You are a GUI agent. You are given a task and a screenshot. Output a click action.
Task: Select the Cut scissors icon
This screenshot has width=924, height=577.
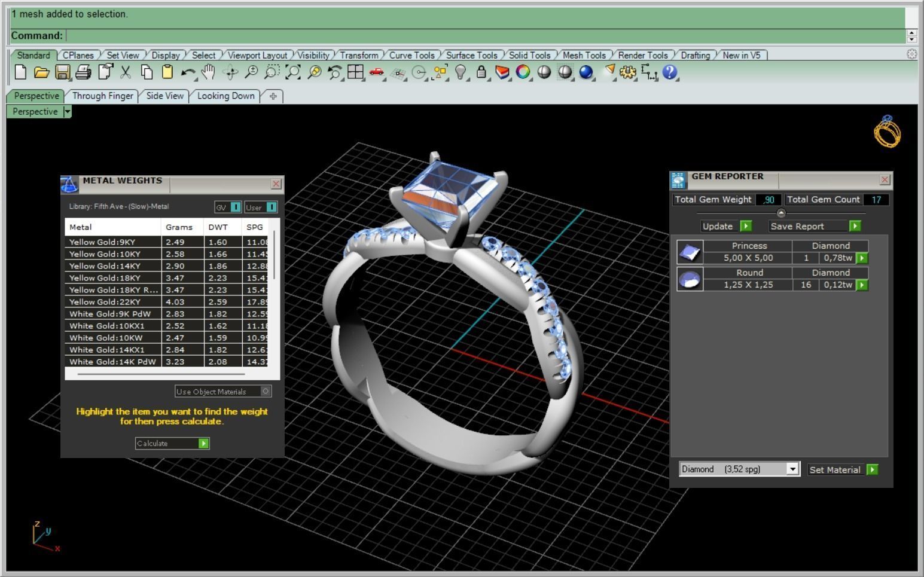[x=126, y=72]
